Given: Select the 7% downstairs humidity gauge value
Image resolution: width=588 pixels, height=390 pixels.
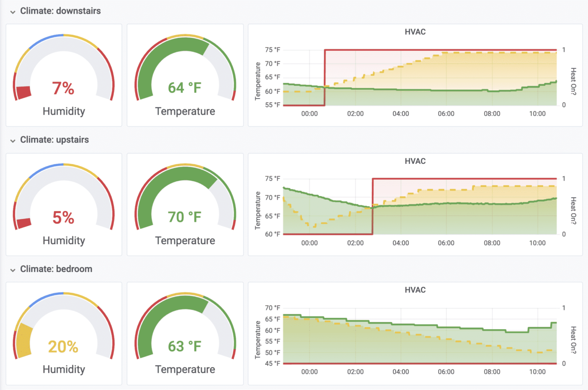Looking at the screenshot, I should [x=63, y=88].
